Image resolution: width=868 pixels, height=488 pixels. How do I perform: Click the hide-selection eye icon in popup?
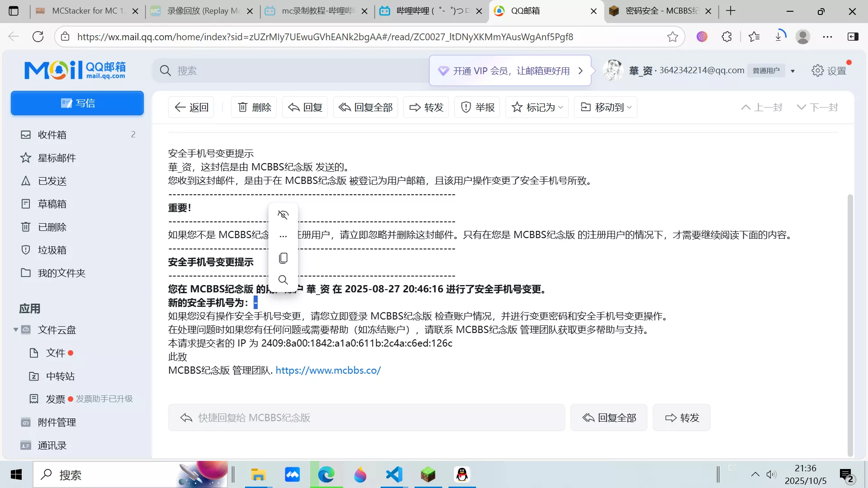point(283,215)
